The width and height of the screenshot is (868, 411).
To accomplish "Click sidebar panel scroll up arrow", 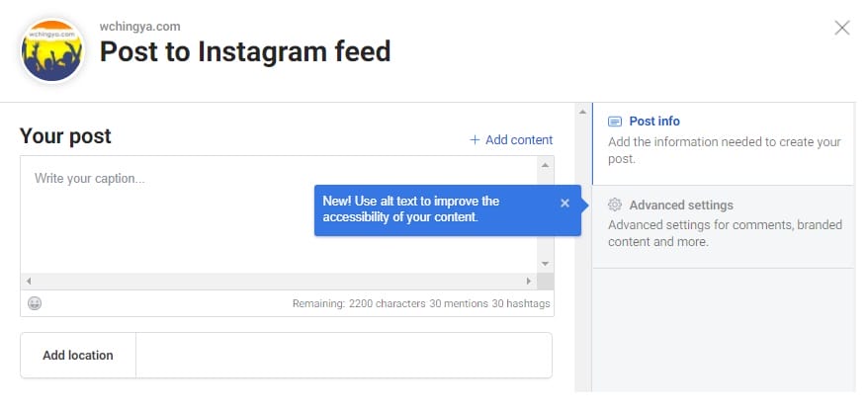I will click(582, 113).
